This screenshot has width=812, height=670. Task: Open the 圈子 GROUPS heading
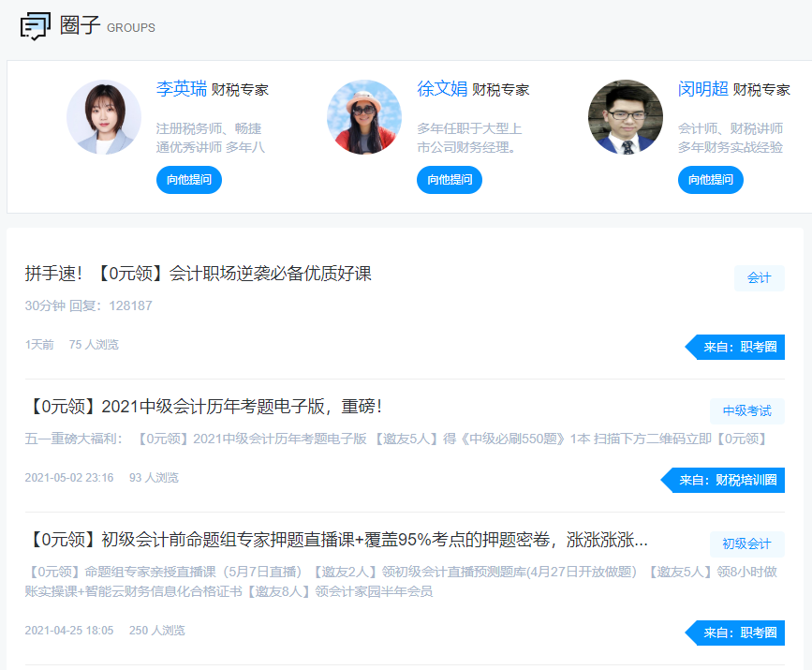tap(107, 25)
